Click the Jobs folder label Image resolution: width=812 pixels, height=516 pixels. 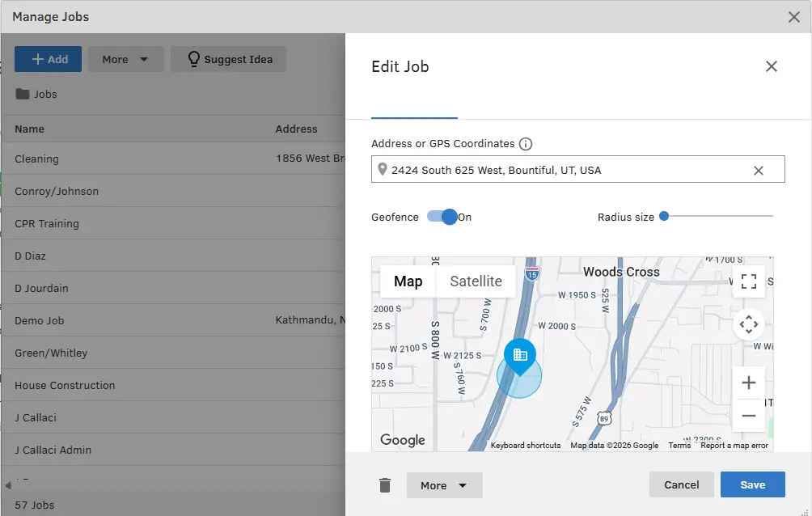point(45,95)
